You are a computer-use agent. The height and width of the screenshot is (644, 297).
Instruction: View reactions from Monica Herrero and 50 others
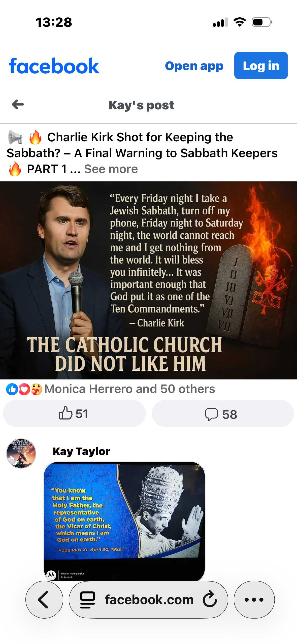tap(130, 389)
